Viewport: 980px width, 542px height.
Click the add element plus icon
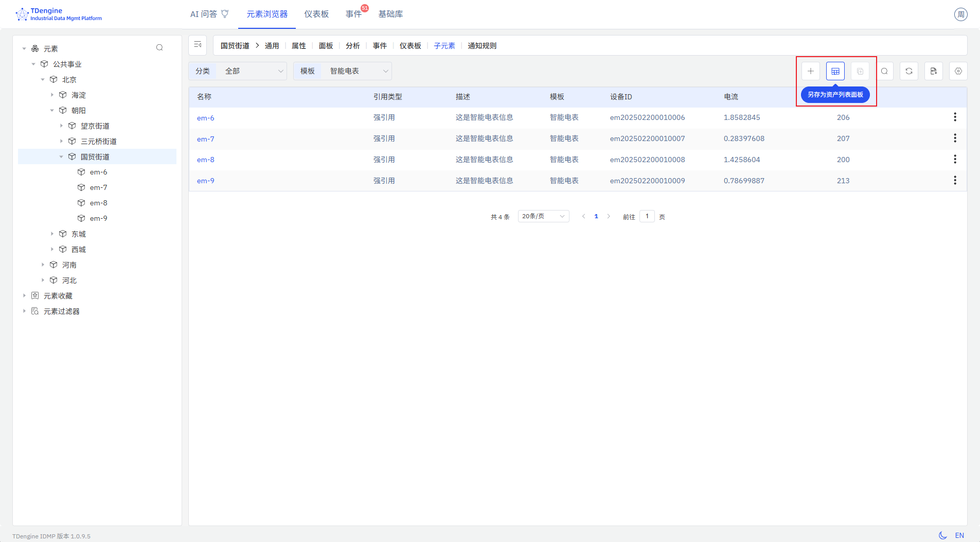[x=810, y=71]
